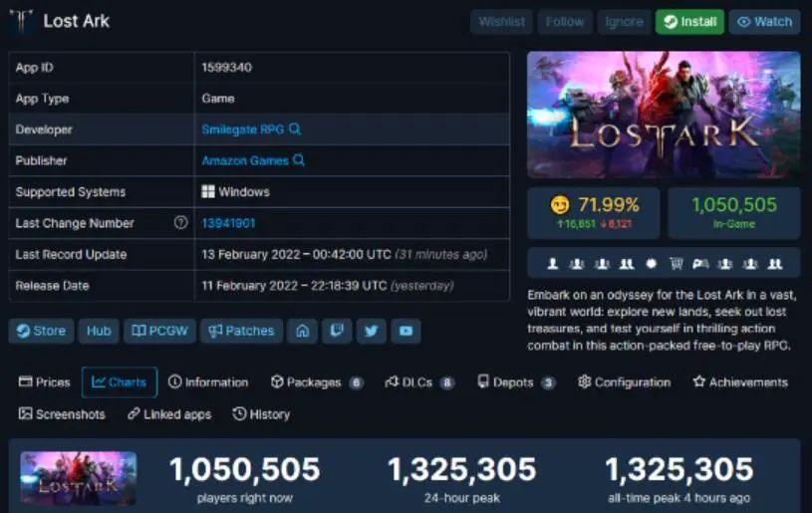Open change number 13941901 link

[228, 223]
